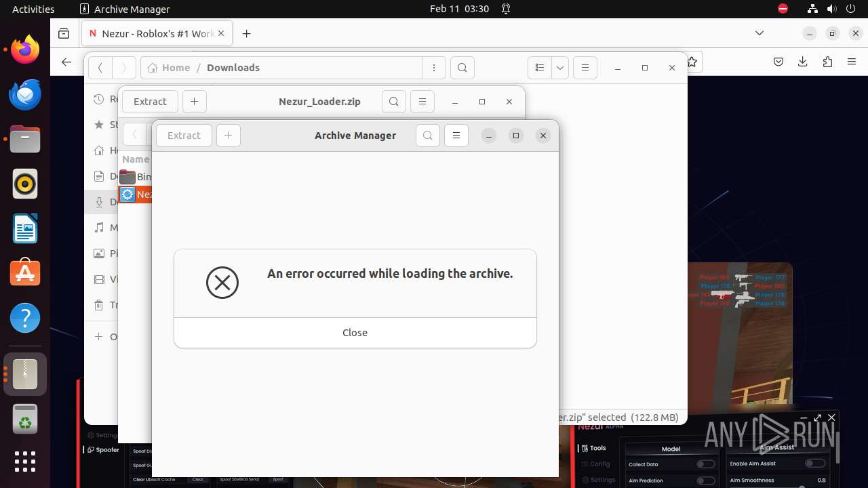Go forward in the Files window

tap(123, 68)
